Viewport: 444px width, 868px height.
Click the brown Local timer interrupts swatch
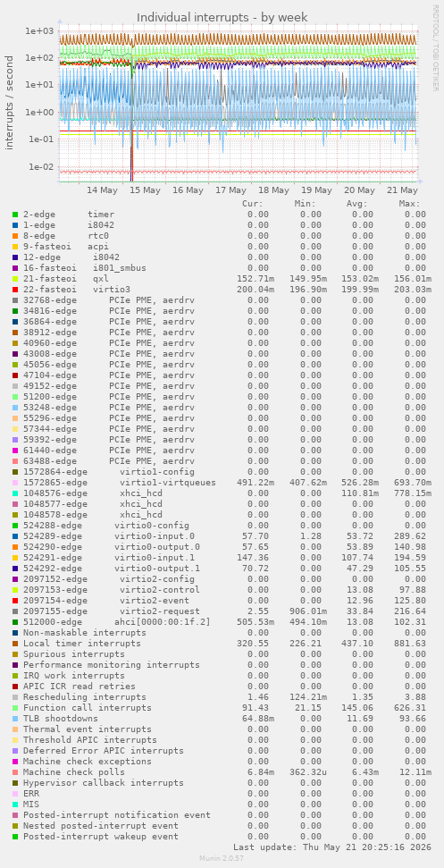15,644
